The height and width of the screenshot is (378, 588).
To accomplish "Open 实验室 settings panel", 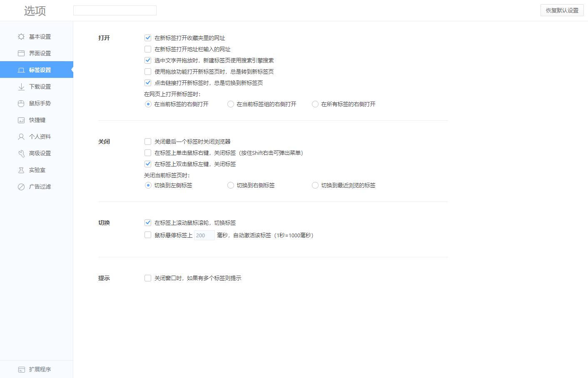I will pos(37,170).
